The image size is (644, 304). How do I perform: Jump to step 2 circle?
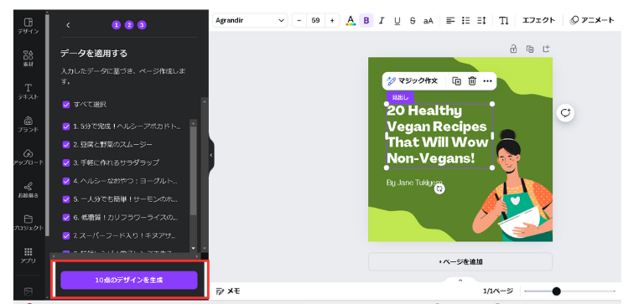129,25
